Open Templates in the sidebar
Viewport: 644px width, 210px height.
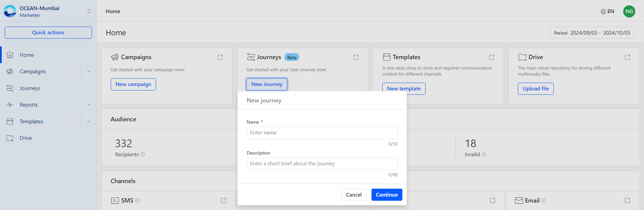[32, 121]
